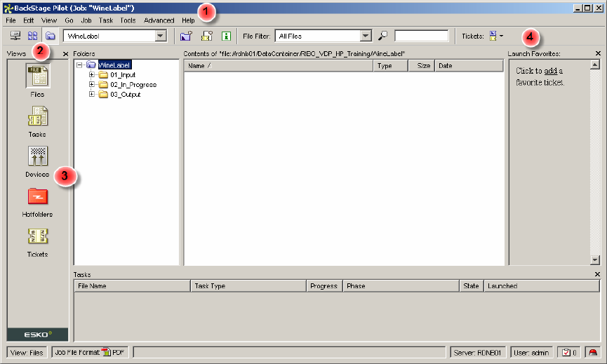Open the Help menu
Screen dimensions: 607x364
(188, 20)
